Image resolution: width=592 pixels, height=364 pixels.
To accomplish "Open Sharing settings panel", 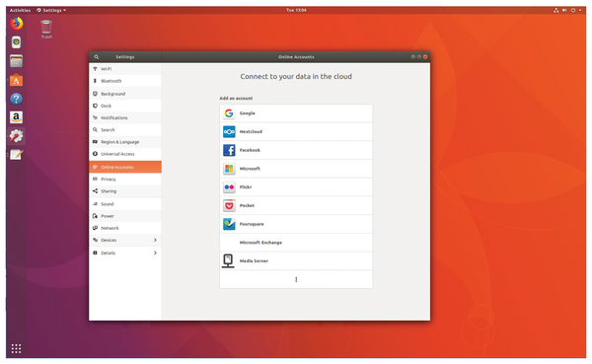I will click(x=125, y=191).
